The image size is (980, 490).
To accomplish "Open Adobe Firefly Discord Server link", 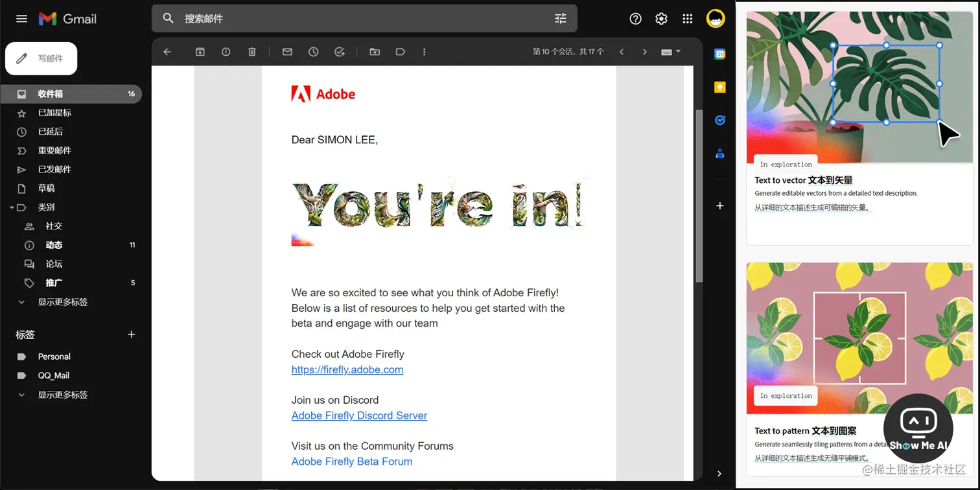I will point(359,415).
